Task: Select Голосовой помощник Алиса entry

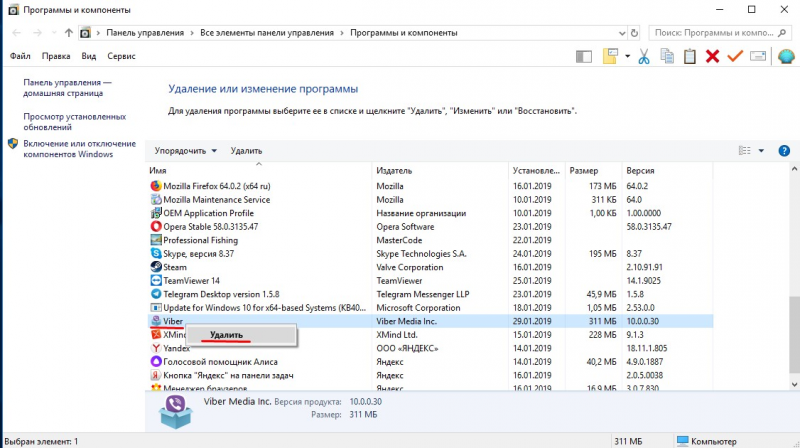Action: [x=431, y=362]
